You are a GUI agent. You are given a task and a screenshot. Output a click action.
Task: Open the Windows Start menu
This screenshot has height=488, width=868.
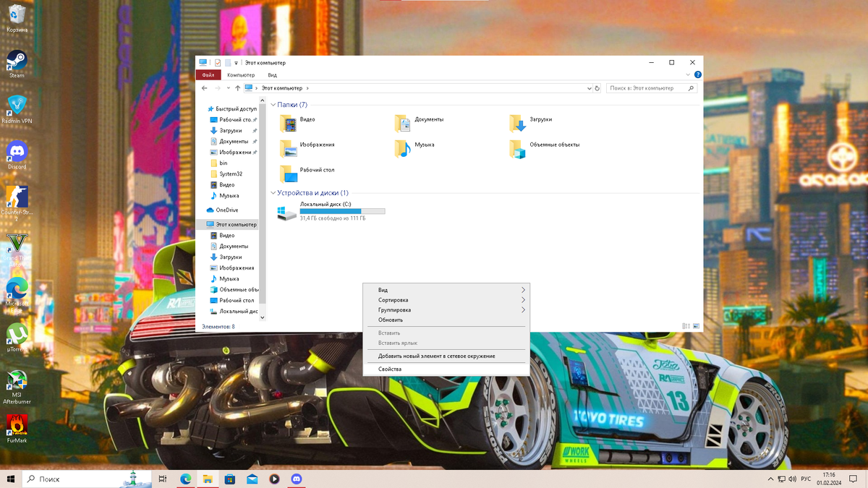tap(11, 479)
